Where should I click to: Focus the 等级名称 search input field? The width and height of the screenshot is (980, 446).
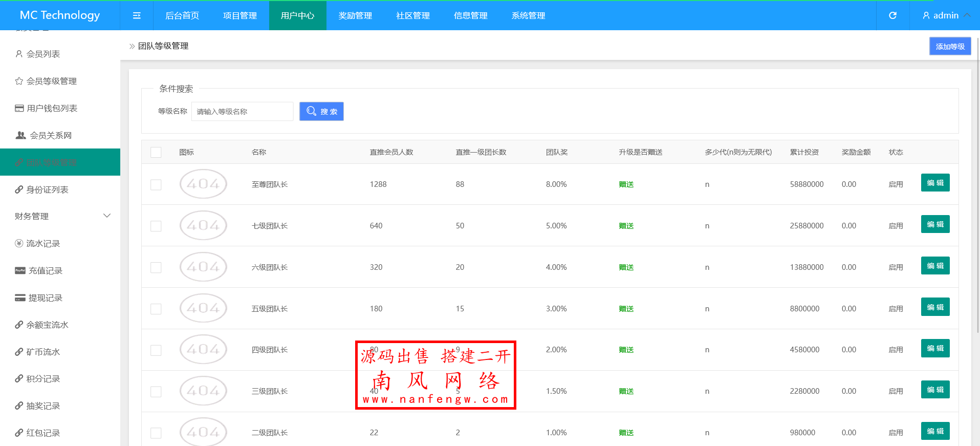[242, 112]
